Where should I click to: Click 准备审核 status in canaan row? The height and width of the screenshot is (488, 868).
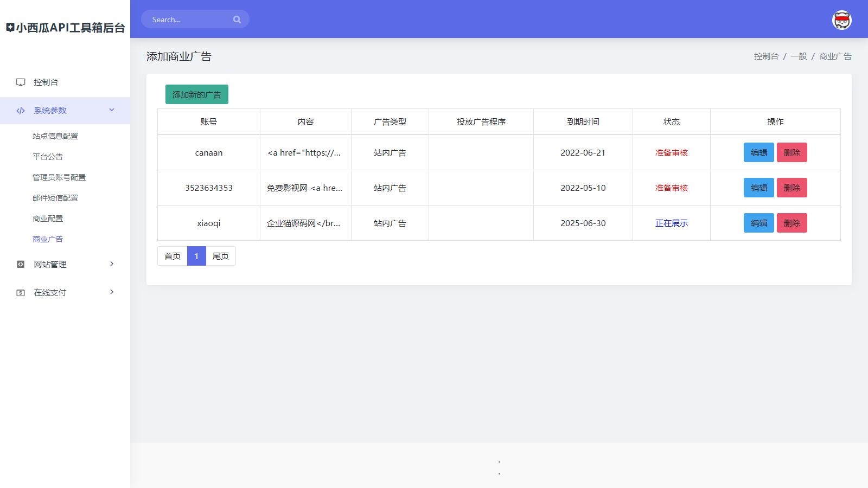click(672, 153)
